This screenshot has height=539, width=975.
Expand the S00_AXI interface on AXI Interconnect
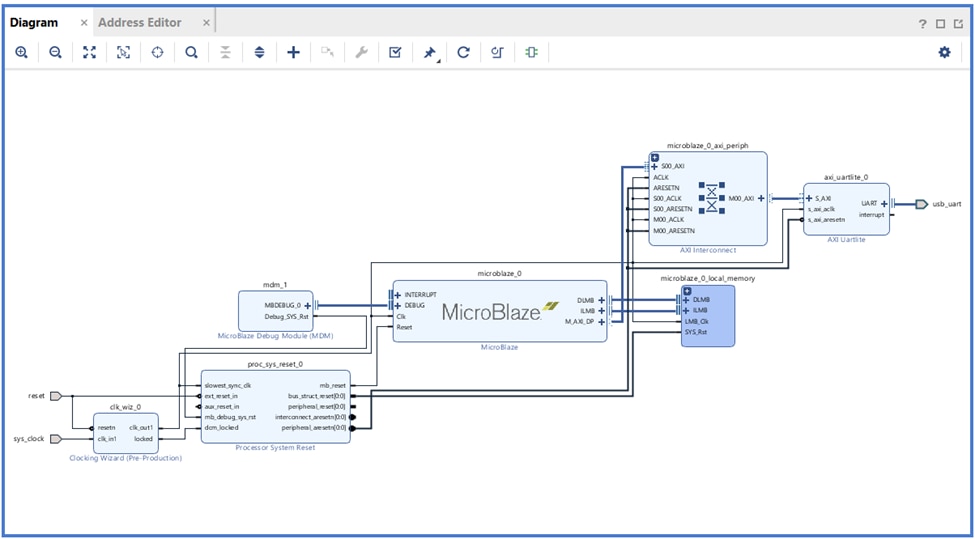click(x=654, y=167)
